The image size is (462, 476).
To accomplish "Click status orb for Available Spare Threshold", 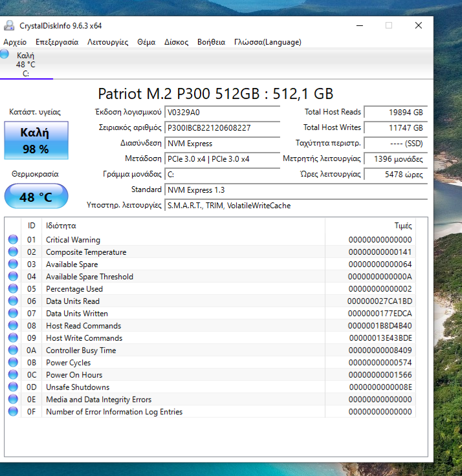I will click(x=13, y=276).
